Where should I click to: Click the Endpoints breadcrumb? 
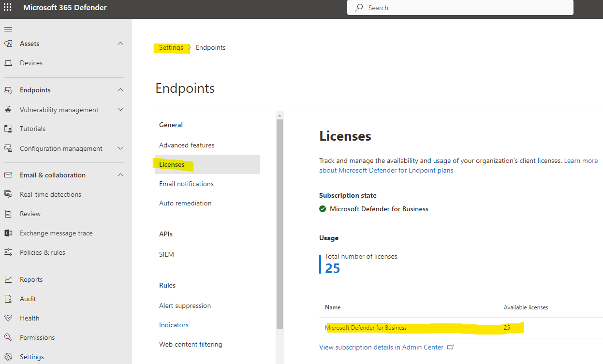tap(210, 47)
